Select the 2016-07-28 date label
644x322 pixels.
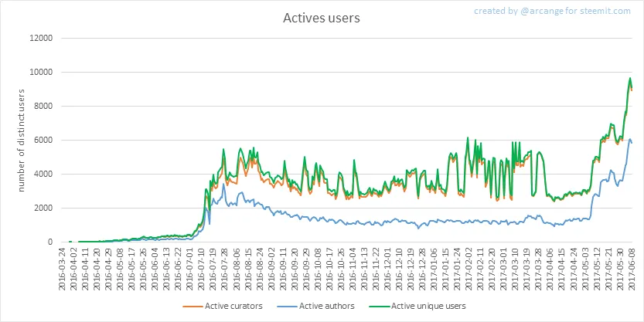pos(225,269)
